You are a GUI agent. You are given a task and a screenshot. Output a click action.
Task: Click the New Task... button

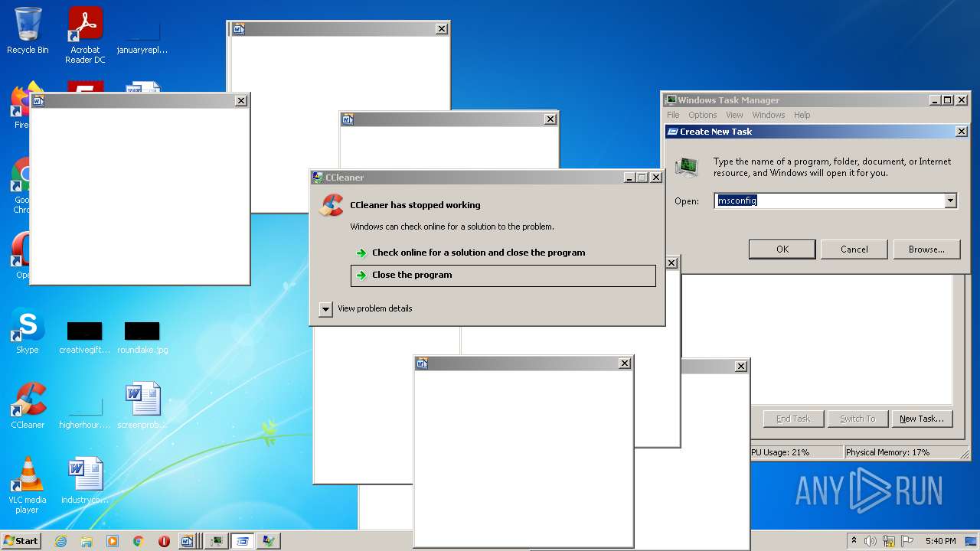coord(921,419)
